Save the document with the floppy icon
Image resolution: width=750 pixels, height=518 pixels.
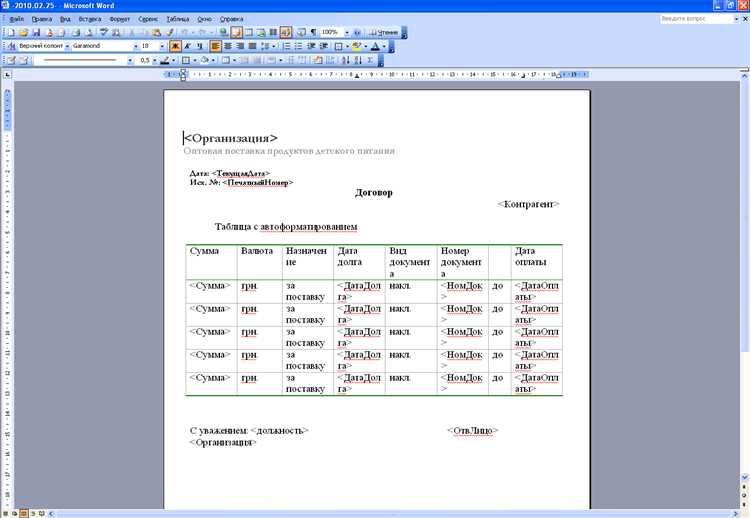pos(36,33)
